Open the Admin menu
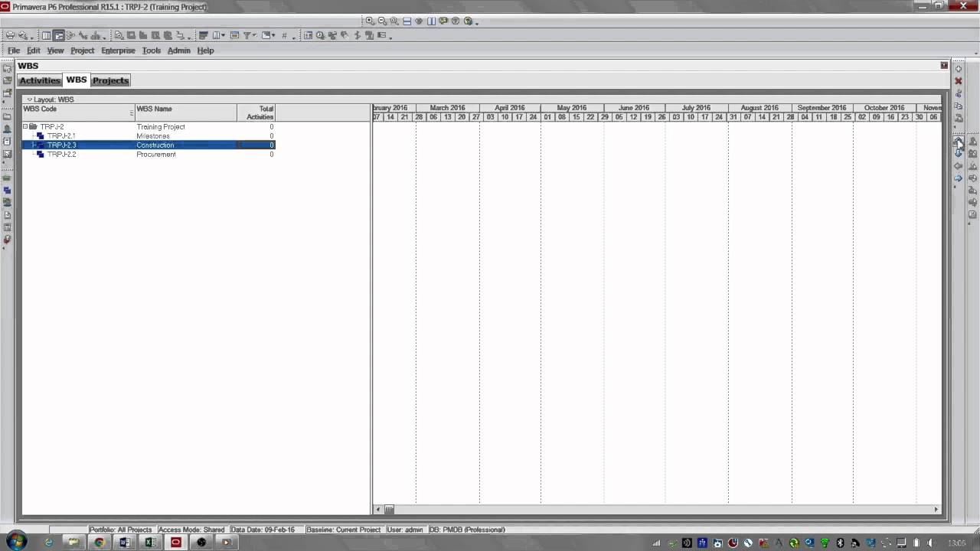980x551 pixels. point(178,51)
